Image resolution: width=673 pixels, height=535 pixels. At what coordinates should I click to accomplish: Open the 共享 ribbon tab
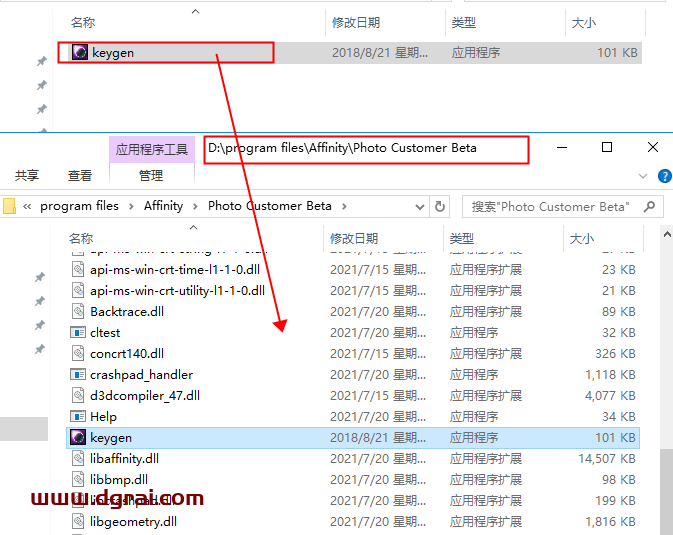tap(27, 176)
